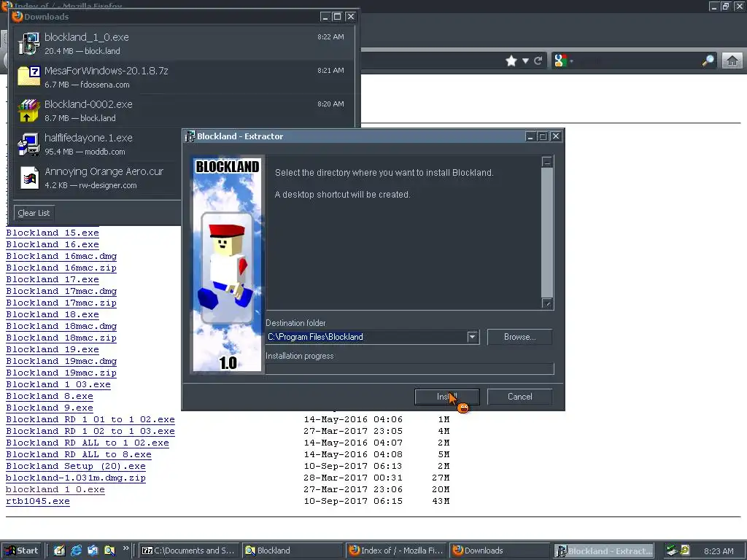Switch to Index of / Mozilla Firefox taskbar item
The width and height of the screenshot is (747, 560).
[396, 551]
